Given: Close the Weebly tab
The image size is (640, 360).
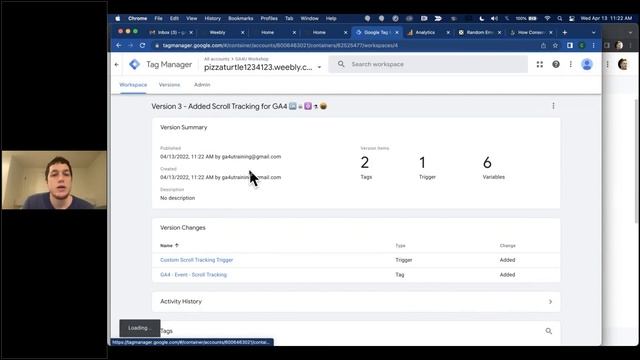Looking at the screenshot, I should tap(242, 32).
